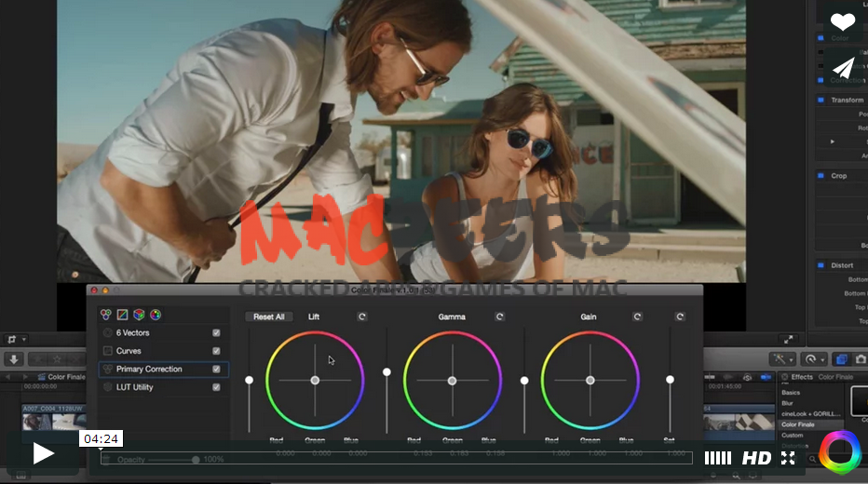This screenshot has width=868, height=484.
Task: Open the magic wand enhancement dropdown
Action: point(780,358)
